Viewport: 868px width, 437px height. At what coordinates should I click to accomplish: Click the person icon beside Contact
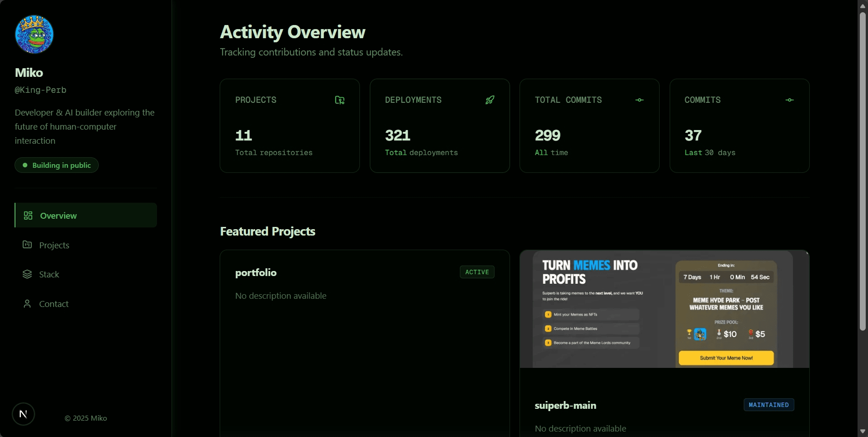point(28,304)
